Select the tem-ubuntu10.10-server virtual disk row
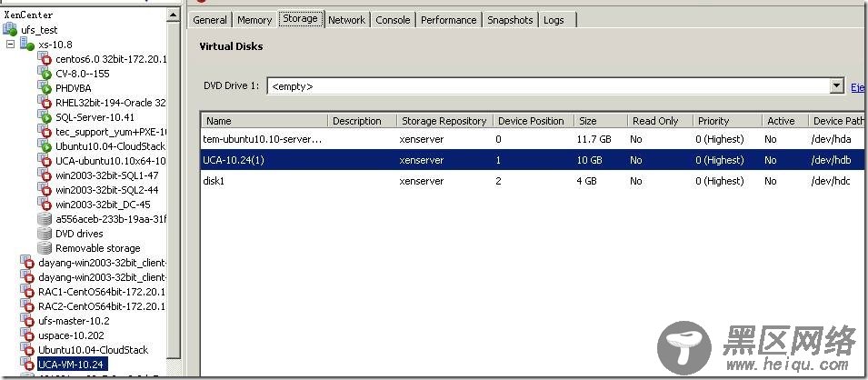Viewport: 868px width, 380px height. click(x=534, y=139)
